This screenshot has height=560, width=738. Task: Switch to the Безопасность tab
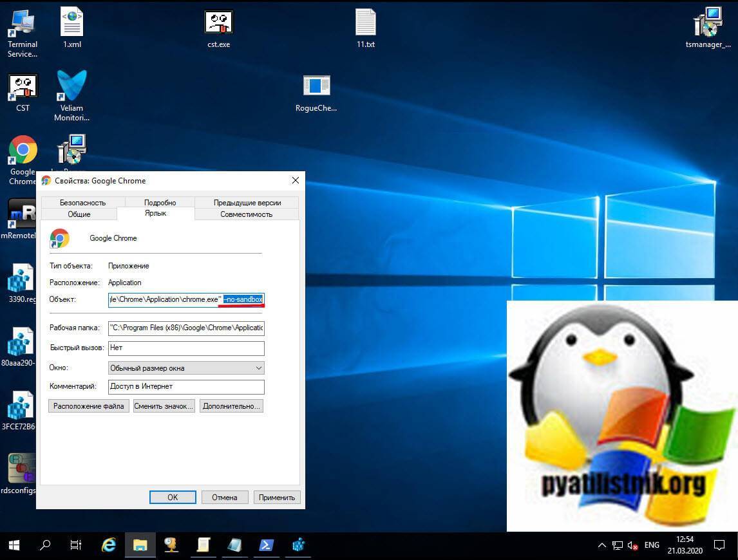(x=82, y=203)
